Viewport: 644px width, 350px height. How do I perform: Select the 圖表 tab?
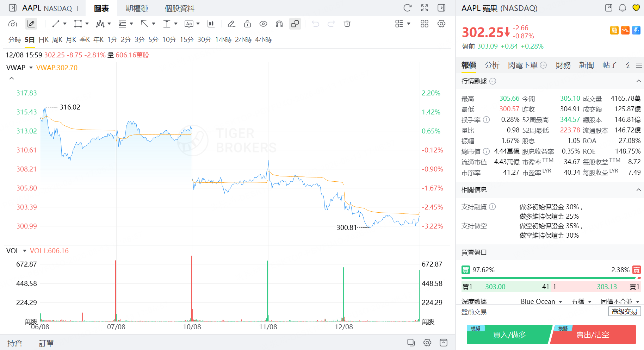[x=101, y=8]
